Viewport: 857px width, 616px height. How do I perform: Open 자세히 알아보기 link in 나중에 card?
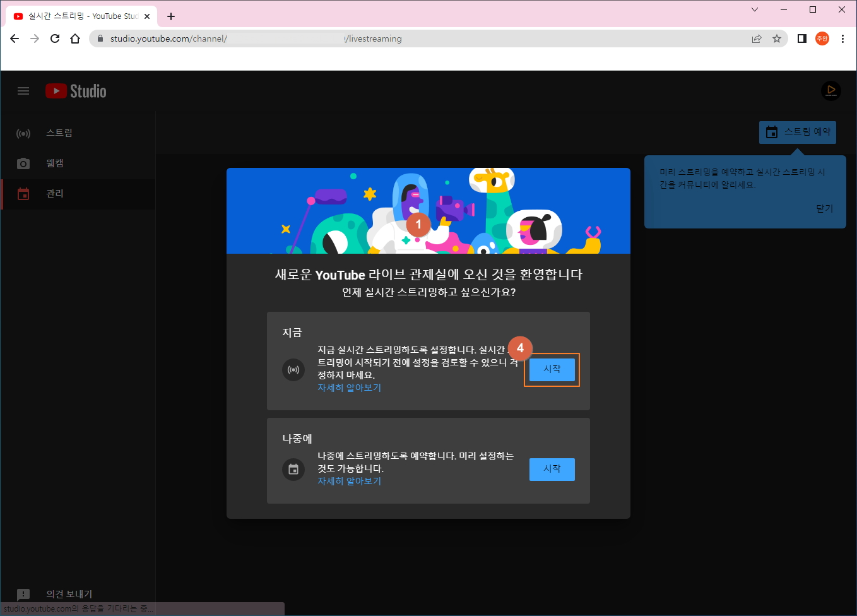[349, 481]
